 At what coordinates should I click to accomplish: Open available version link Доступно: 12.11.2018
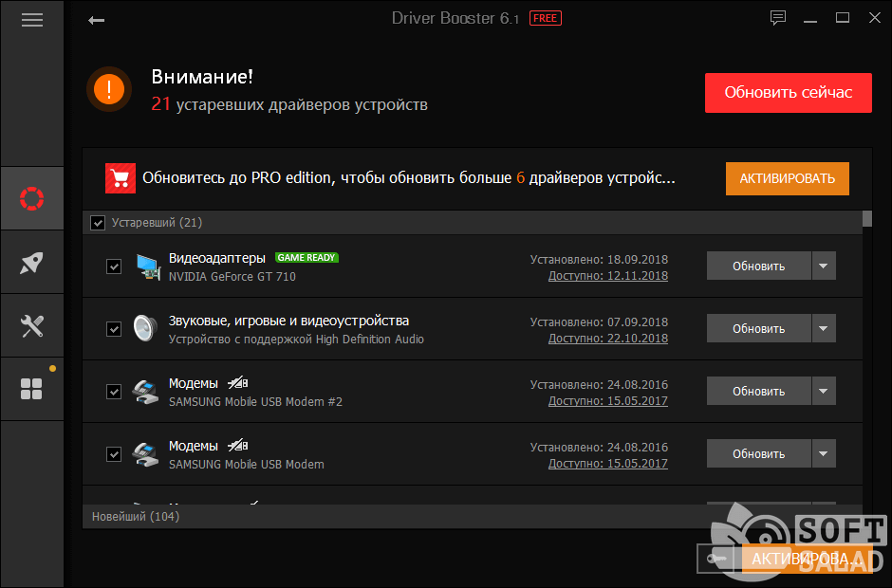point(607,276)
